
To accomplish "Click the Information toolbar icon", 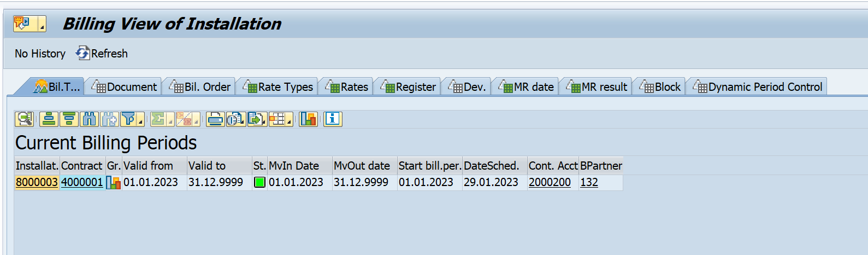I will (x=333, y=119).
